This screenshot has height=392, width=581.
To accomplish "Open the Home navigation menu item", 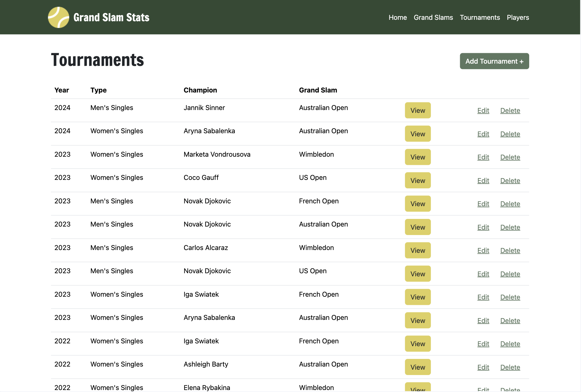I will (398, 17).
